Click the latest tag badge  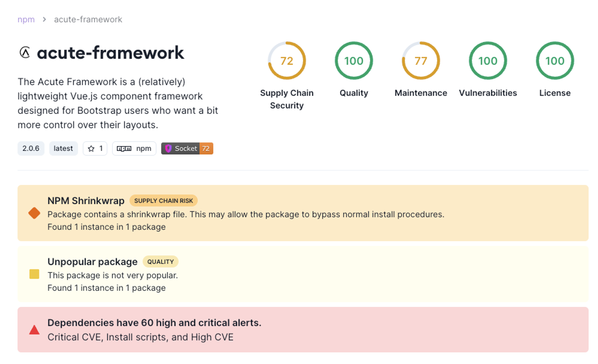63,149
